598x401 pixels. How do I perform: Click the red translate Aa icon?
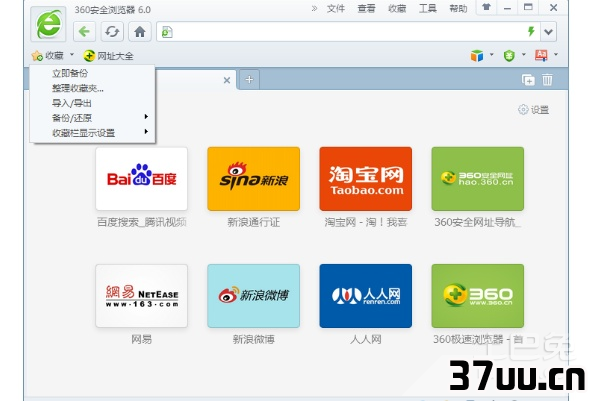click(x=541, y=56)
